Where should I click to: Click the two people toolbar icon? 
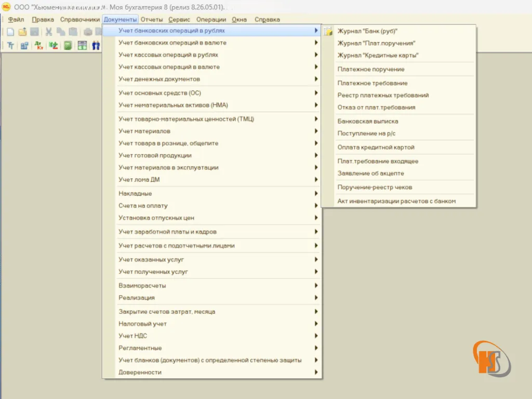(x=96, y=46)
